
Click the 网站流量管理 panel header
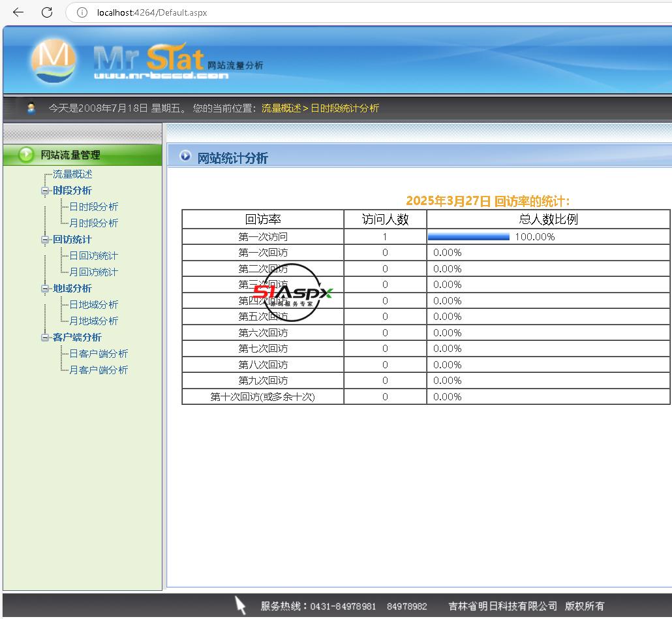pyautogui.click(x=70, y=155)
